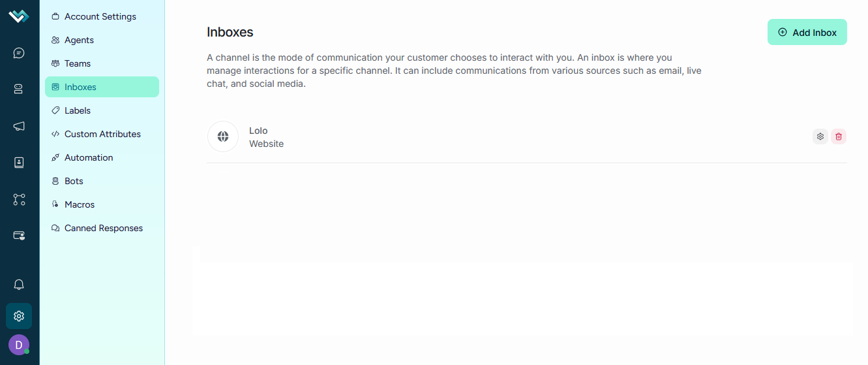The image size is (868, 365).
Task: Open Contacts icon in left rail
Action: 19,163
